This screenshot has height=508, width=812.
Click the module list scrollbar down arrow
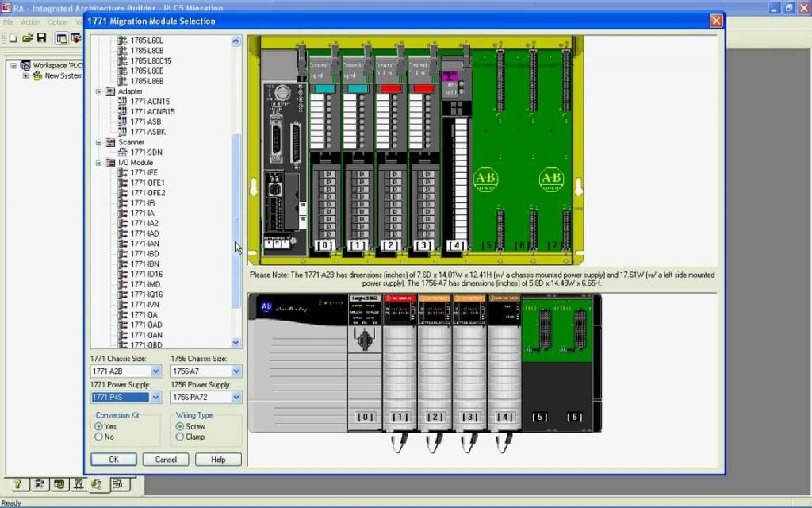pos(236,343)
